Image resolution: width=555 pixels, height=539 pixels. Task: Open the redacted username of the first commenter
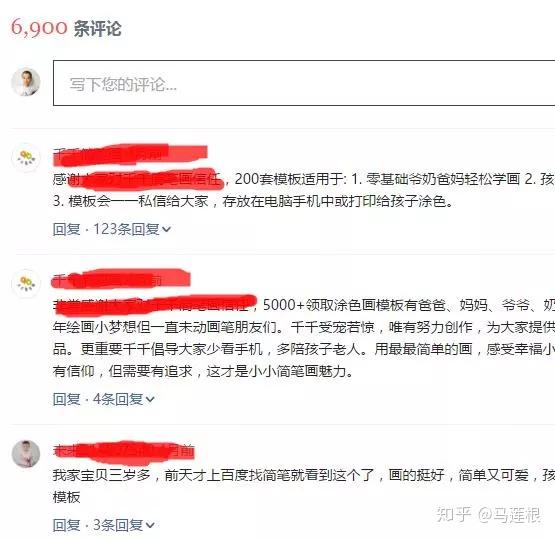coord(130,155)
